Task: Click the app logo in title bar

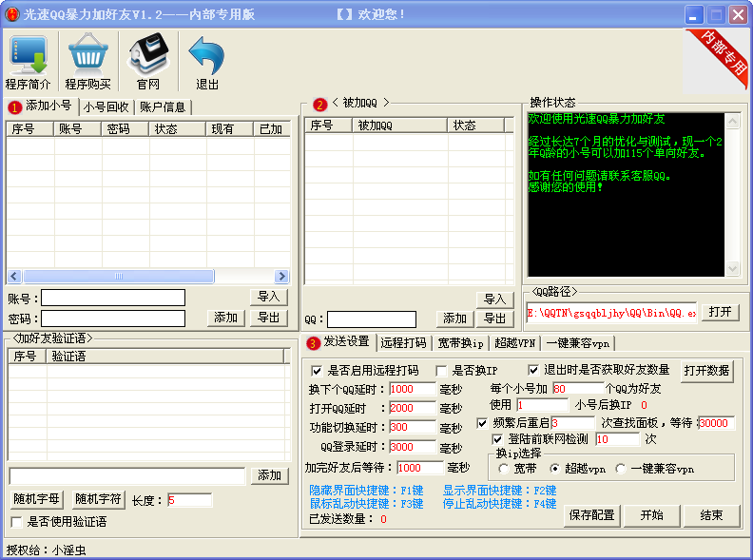Action: 12,14
